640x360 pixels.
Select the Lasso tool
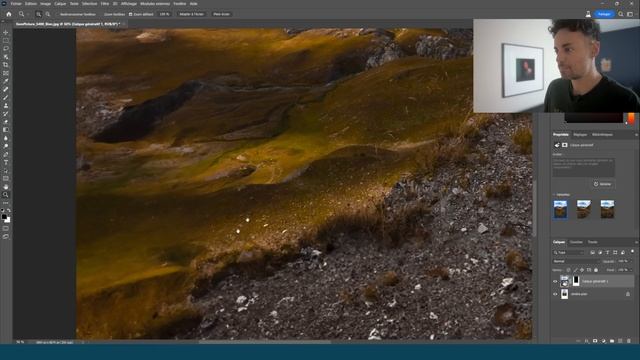[x=6, y=49]
